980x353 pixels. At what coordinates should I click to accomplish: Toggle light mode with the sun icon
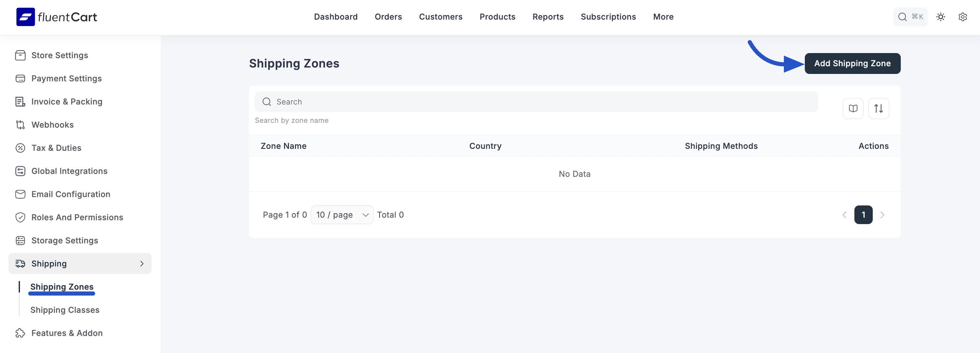tap(941, 17)
